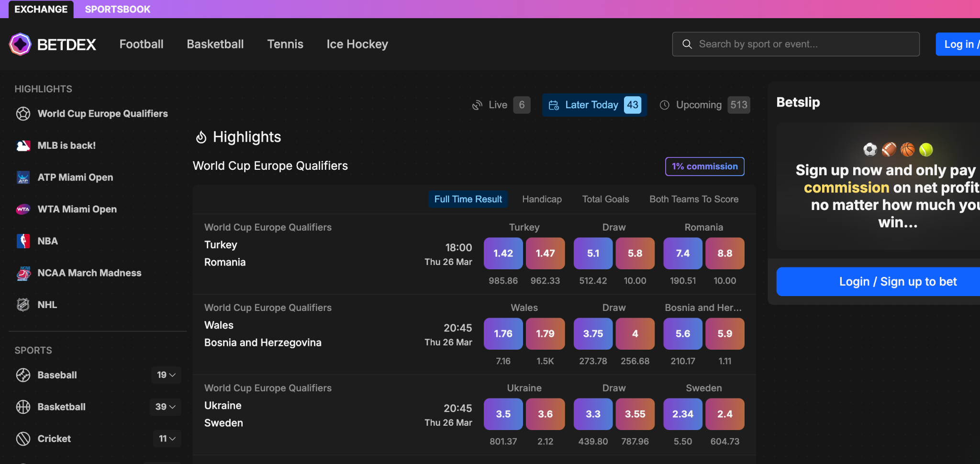This screenshot has width=980, height=464.
Task: Lay Turkey at 1.47
Action: (546, 254)
